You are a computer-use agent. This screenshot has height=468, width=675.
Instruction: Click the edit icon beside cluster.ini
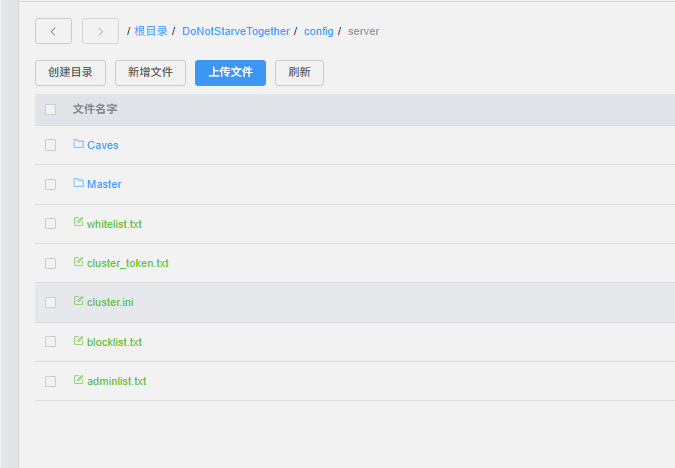click(78, 301)
